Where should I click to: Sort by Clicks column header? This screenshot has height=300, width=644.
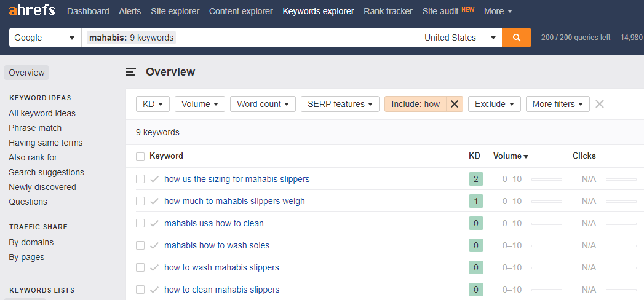(x=584, y=156)
